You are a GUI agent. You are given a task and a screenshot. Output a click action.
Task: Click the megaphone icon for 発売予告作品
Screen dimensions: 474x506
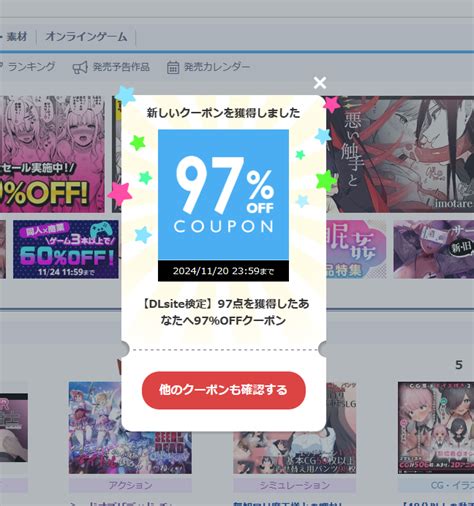coord(80,68)
